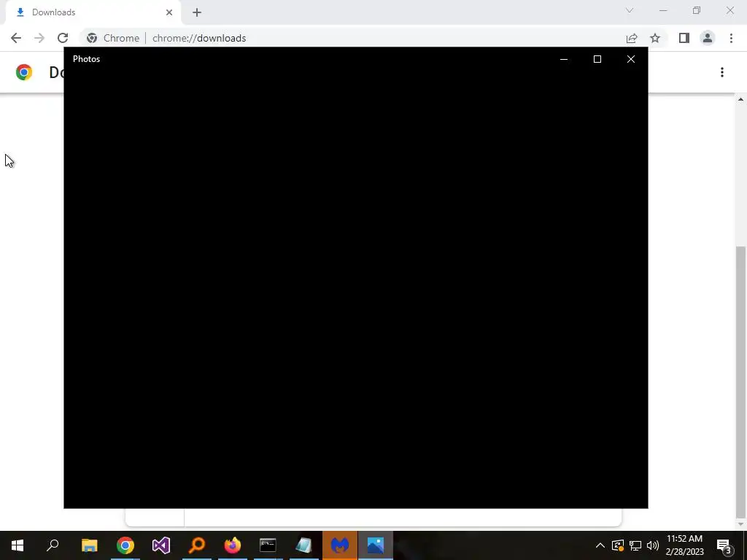The width and height of the screenshot is (747, 560).
Task: Open the Windows Start menu
Action: tap(18, 545)
